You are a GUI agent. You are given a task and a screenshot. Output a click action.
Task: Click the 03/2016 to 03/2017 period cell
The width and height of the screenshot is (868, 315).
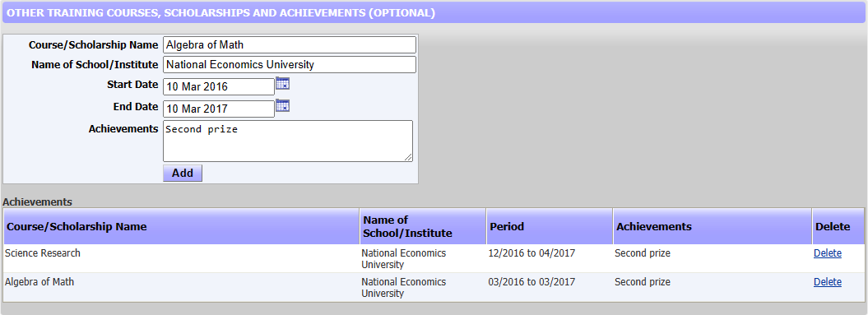532,282
